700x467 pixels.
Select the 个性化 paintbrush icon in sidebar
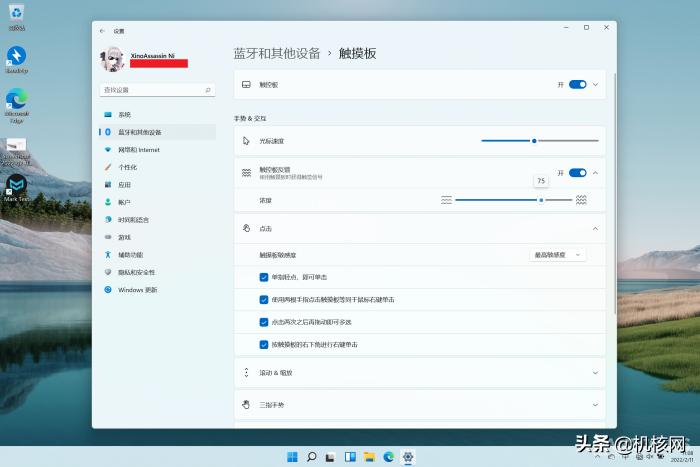click(x=108, y=167)
